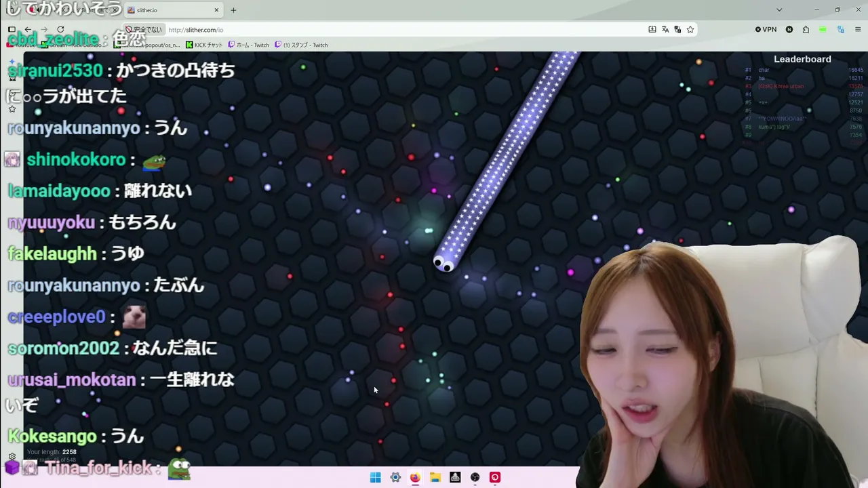Click the green extension icon
868x488 pixels.
click(x=823, y=30)
